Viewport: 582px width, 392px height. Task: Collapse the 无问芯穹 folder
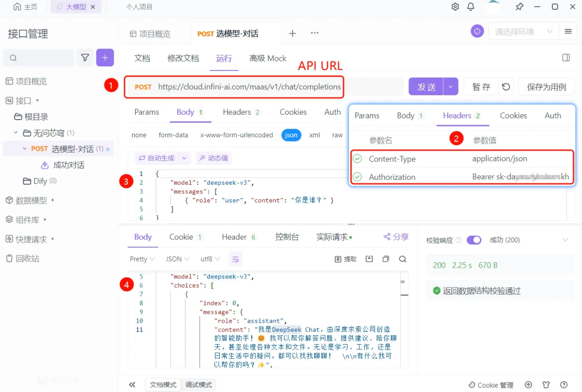(x=16, y=132)
